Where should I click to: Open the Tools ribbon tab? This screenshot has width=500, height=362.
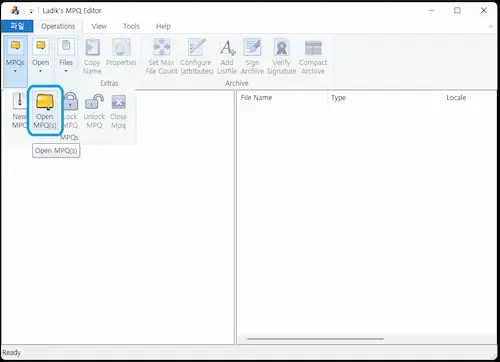coord(131,26)
